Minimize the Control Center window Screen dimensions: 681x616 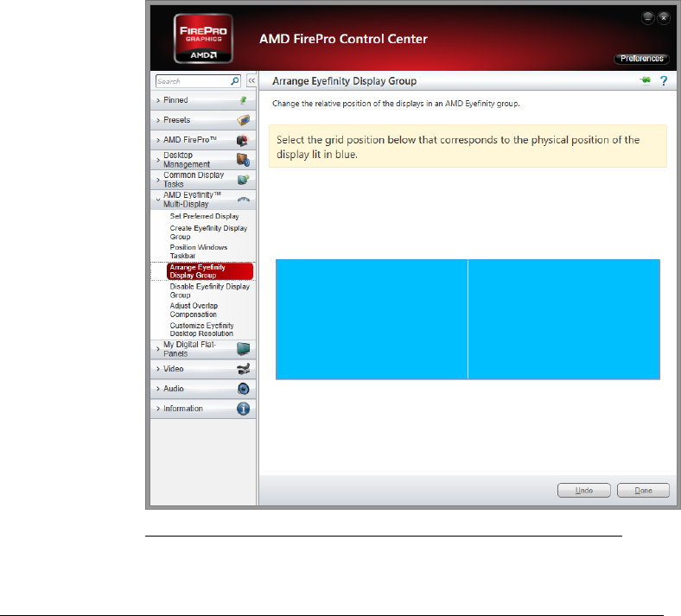tap(647, 18)
